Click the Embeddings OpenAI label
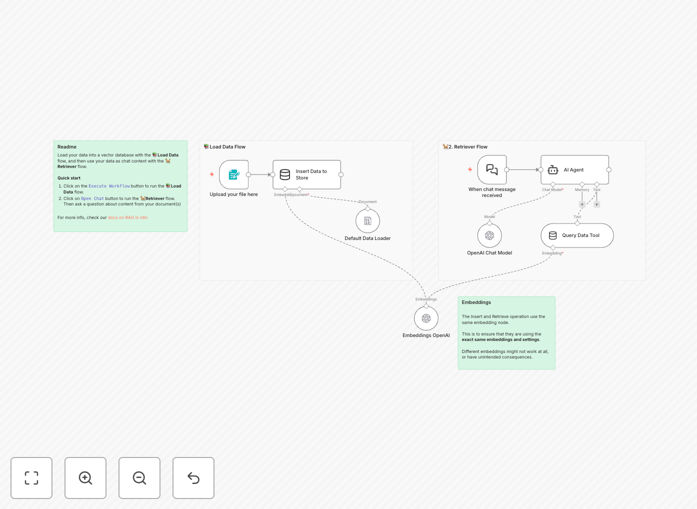Viewport: 697px width, 509px height. coord(426,336)
